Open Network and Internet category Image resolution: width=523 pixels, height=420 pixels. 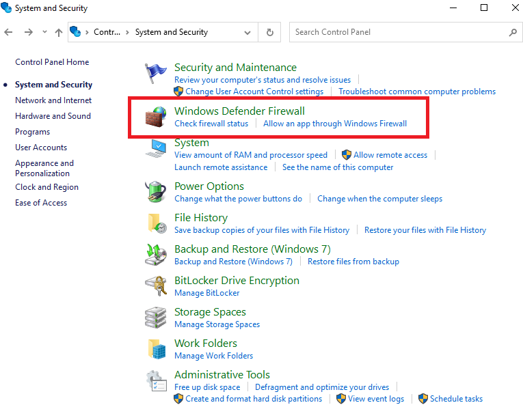coord(53,100)
